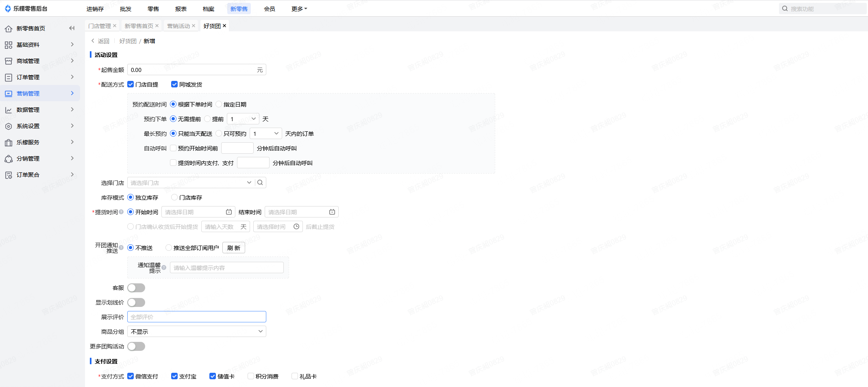
Task: Click the sidebar collapse arrow icon
Action: point(72,28)
